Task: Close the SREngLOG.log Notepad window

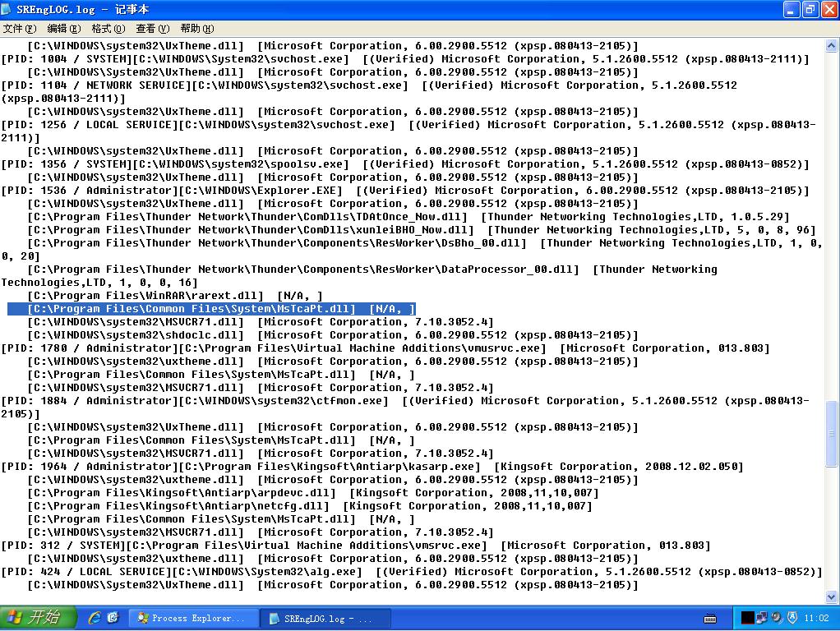Action: click(828, 9)
